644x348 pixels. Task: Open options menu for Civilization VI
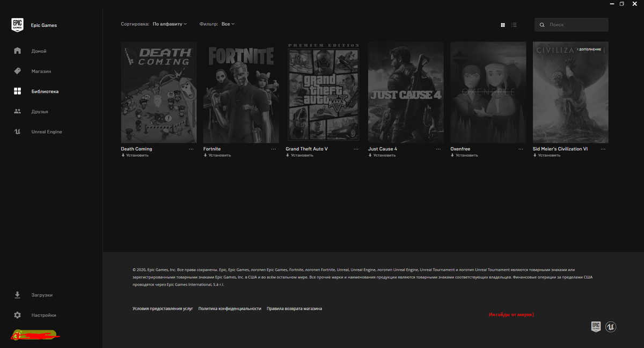coord(603,149)
